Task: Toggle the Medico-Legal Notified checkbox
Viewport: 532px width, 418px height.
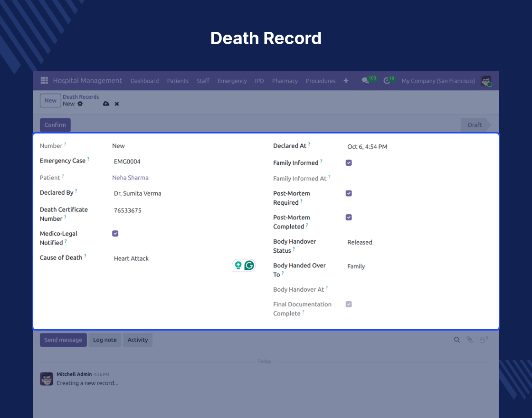Action: 115,233
